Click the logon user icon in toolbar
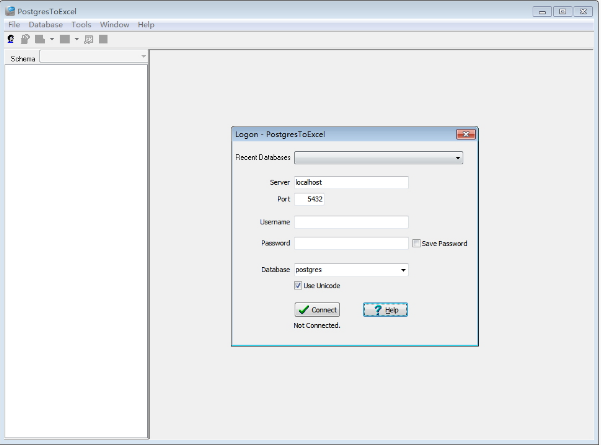 click(11, 39)
